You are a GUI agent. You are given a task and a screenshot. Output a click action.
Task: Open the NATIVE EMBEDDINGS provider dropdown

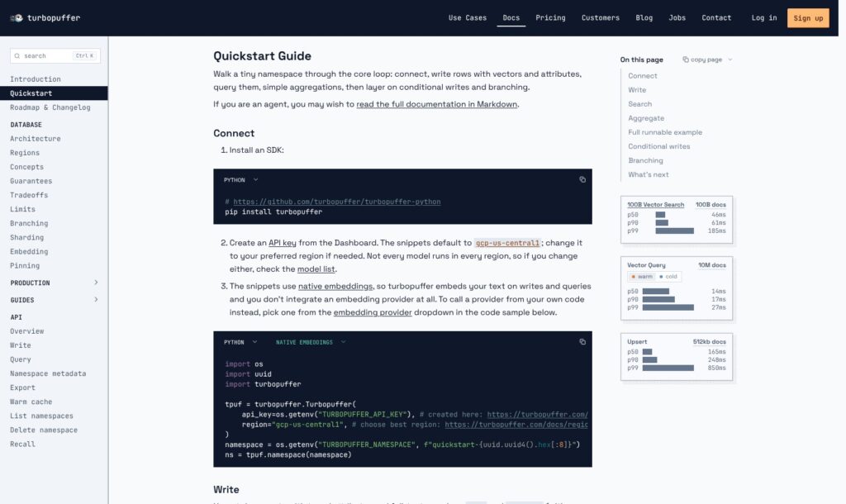[x=311, y=342]
